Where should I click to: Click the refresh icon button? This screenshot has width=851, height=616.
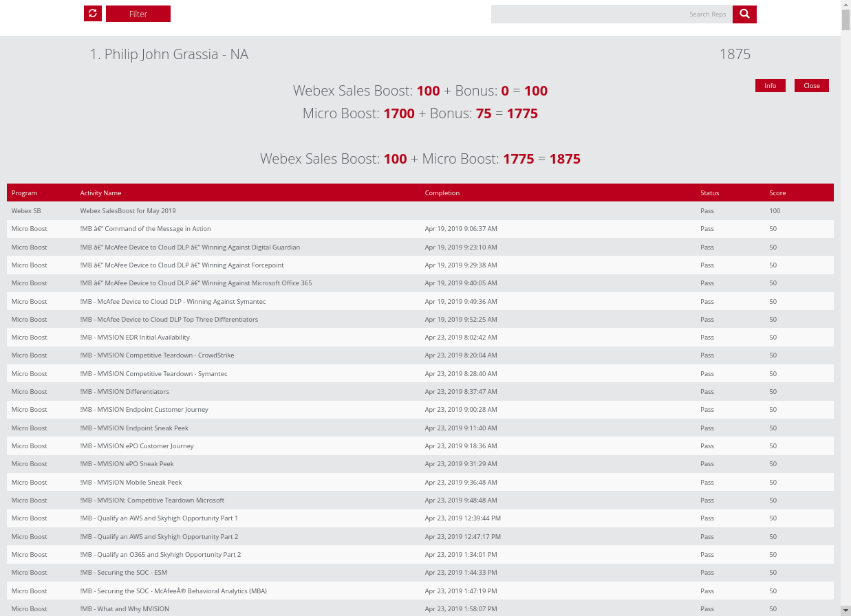click(93, 14)
